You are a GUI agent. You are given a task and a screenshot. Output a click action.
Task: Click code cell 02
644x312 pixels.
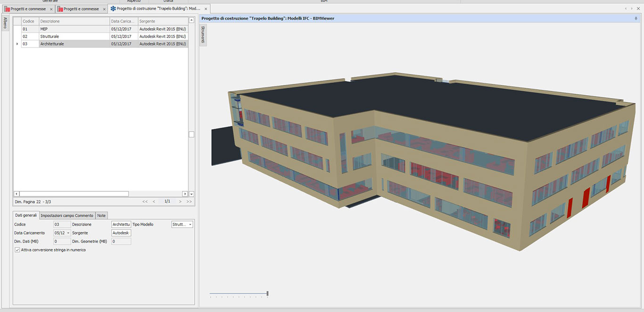(x=30, y=36)
